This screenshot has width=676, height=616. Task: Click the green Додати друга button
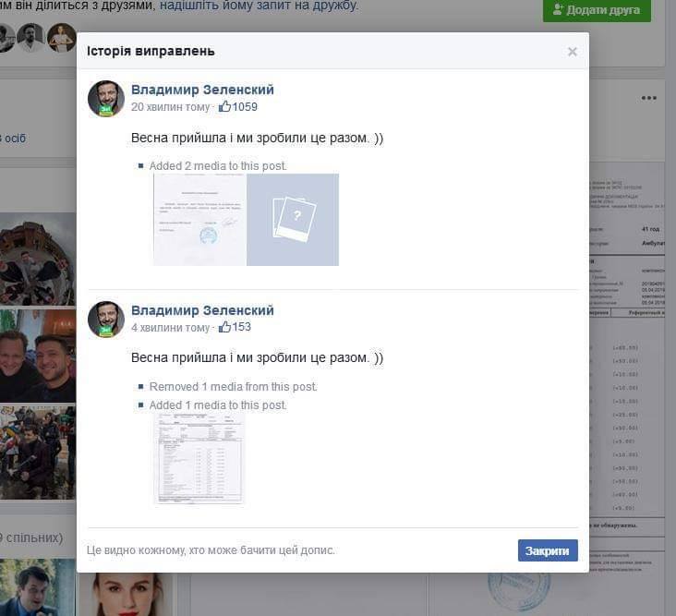597,9
